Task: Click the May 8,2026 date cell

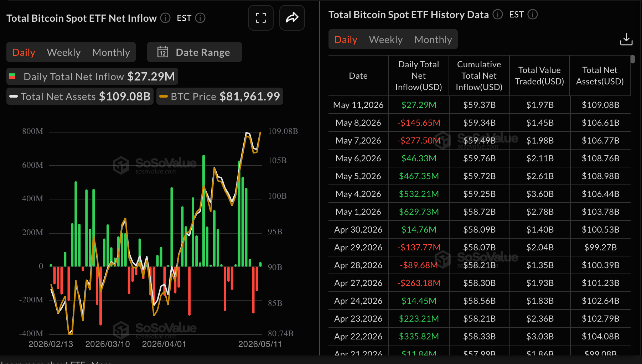Action: pos(358,123)
